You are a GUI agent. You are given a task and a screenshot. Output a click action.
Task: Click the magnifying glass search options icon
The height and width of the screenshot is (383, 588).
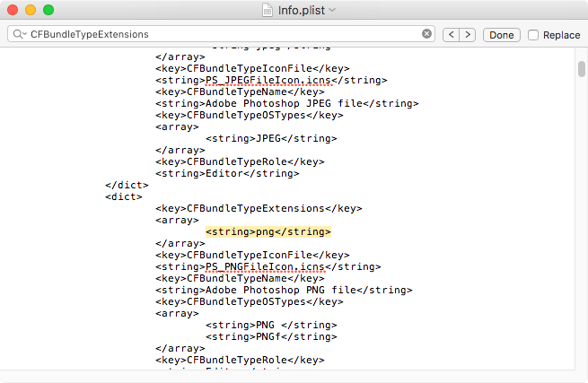click(x=20, y=35)
